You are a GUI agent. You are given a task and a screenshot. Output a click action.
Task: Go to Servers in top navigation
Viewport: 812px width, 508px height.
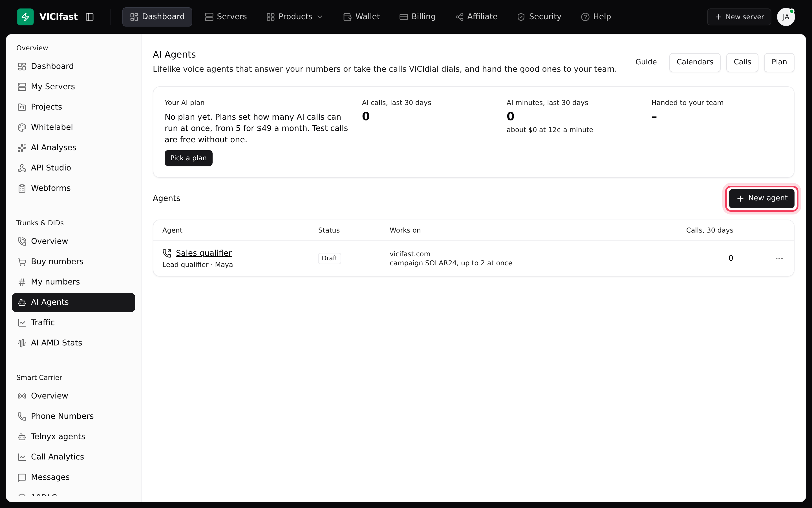(x=226, y=17)
